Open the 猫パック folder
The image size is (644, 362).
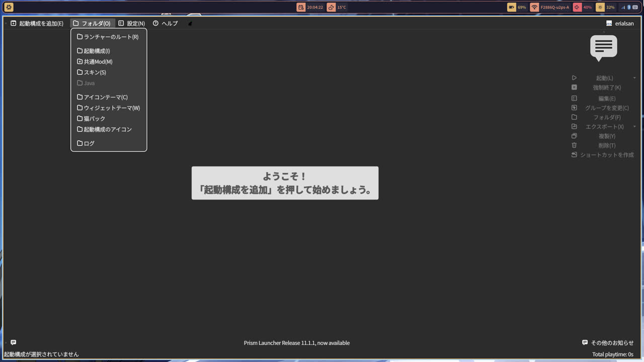pyautogui.click(x=108, y=119)
